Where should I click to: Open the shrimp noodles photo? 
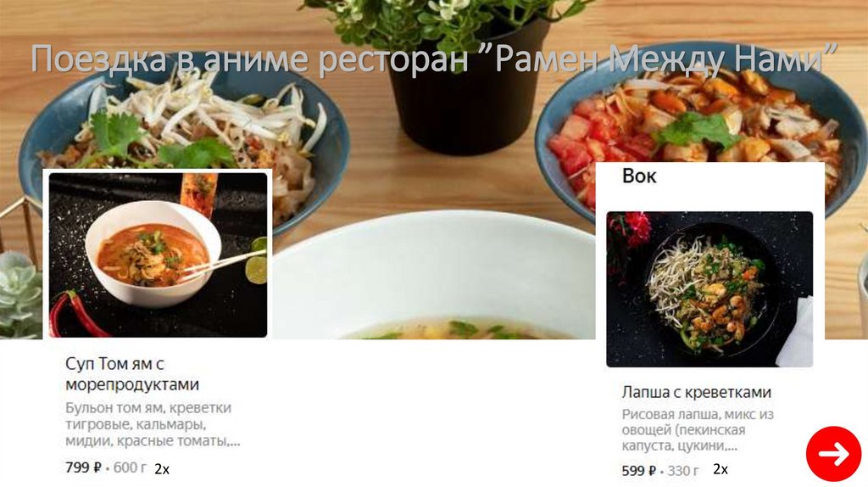(709, 289)
